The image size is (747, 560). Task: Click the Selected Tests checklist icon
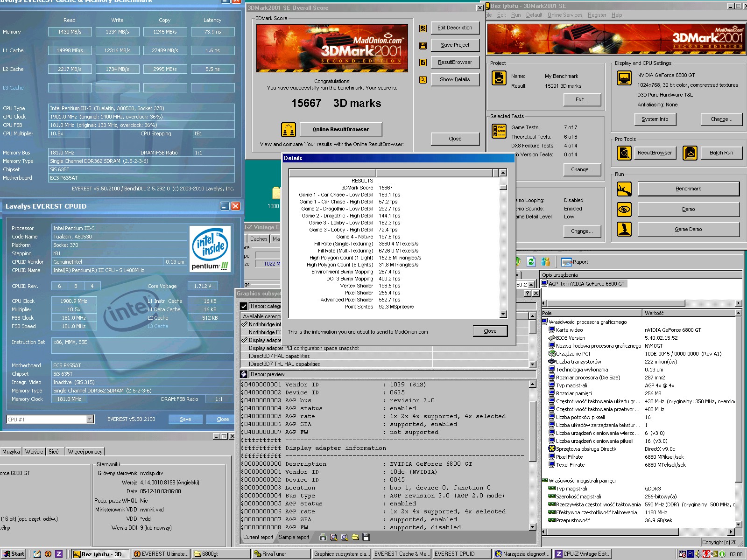click(x=499, y=131)
